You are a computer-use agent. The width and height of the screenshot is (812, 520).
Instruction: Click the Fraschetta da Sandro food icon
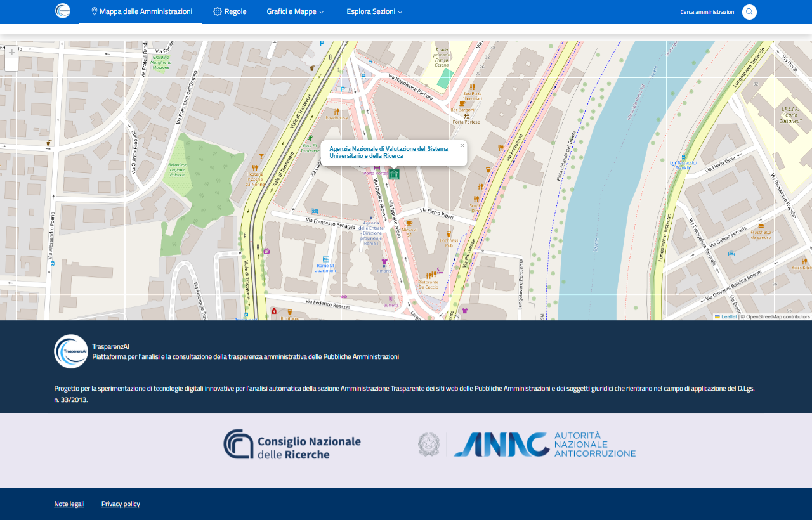[761, 225]
